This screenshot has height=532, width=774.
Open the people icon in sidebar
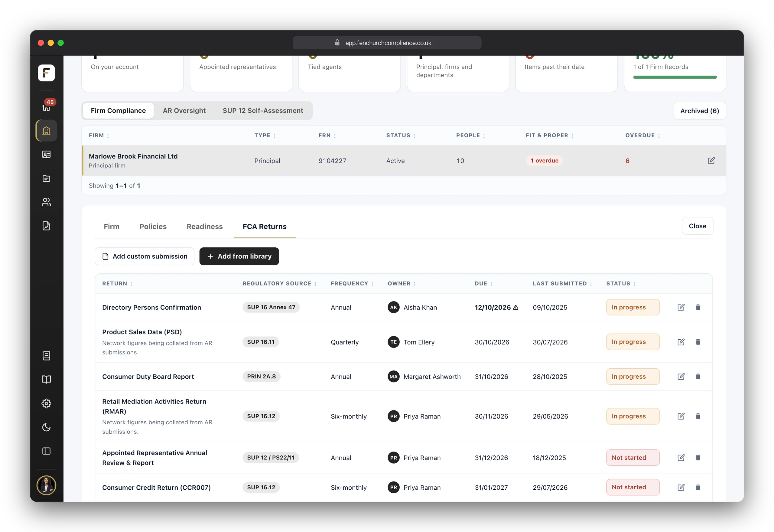[x=46, y=202]
